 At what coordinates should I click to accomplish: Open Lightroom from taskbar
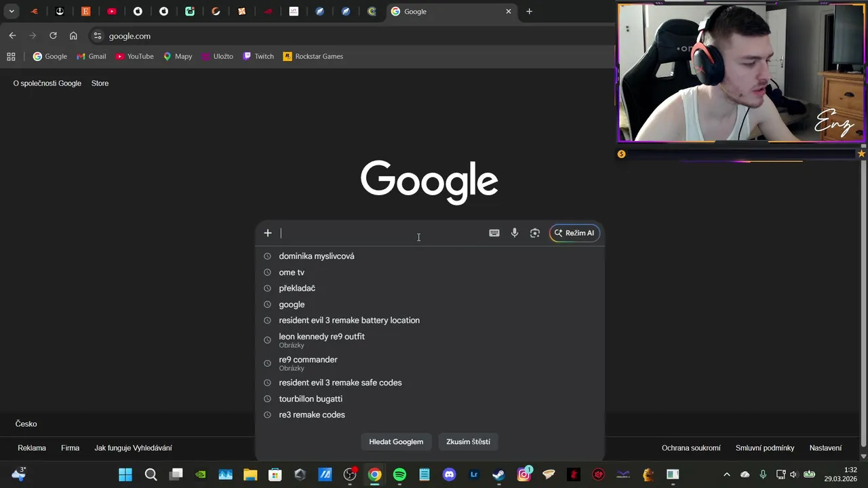(x=474, y=474)
